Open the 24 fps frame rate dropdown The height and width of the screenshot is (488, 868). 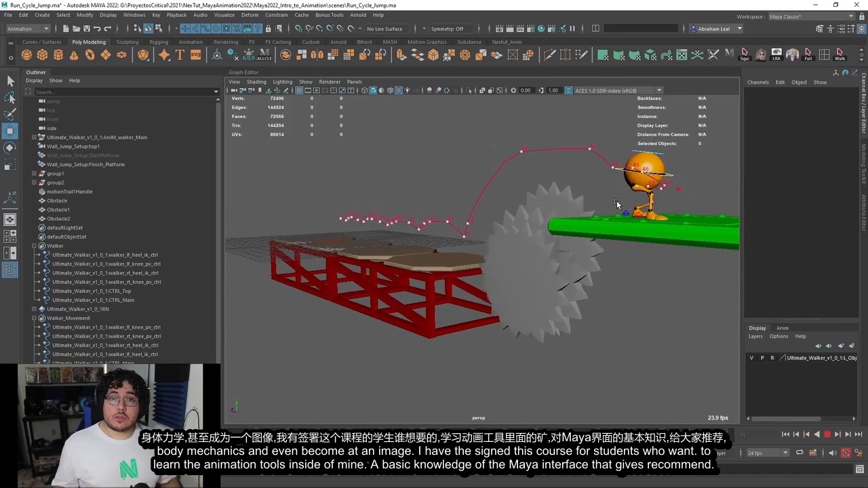[x=767, y=453]
